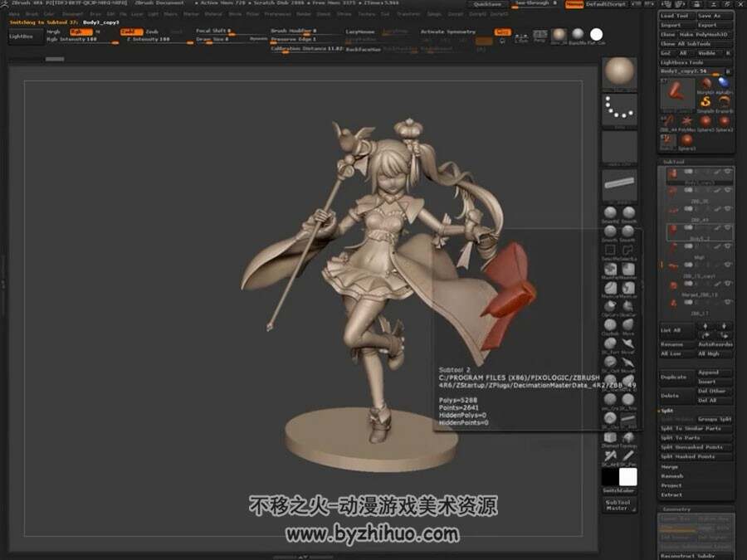Click the Rgb Intensity slider
747x560 pixels.
[82, 40]
